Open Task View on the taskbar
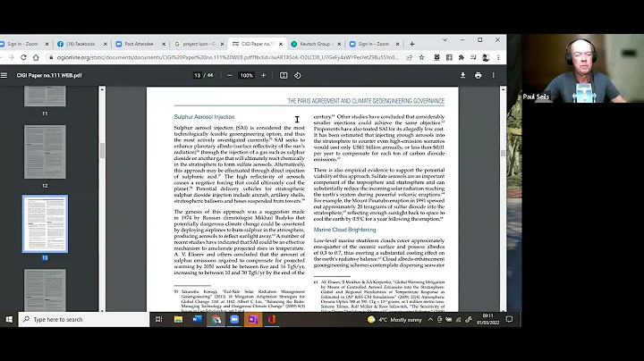The width and height of the screenshot is (644, 361). (158, 319)
